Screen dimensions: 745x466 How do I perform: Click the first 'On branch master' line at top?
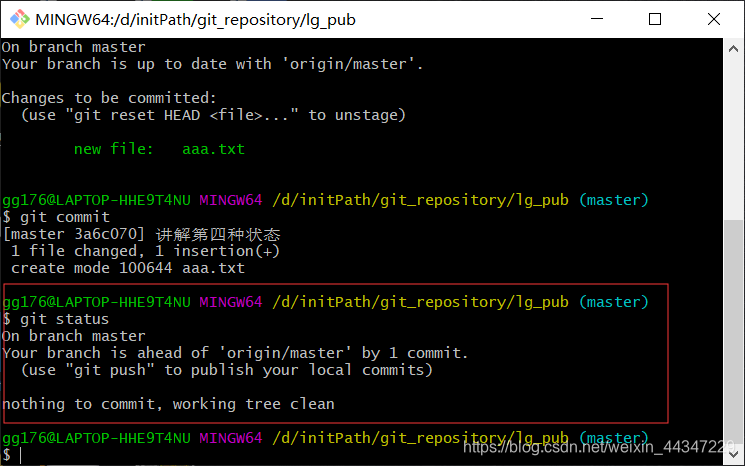[x=74, y=47]
